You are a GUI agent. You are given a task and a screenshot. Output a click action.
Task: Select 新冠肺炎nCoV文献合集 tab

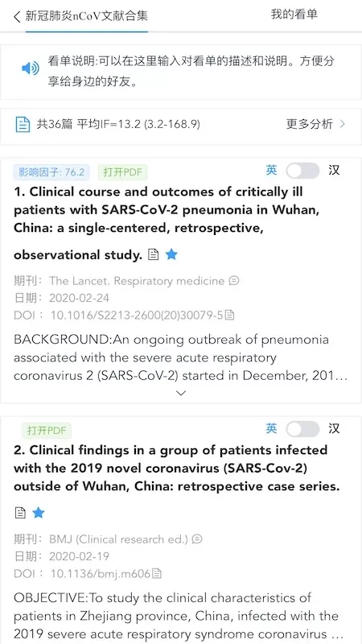coord(87,16)
